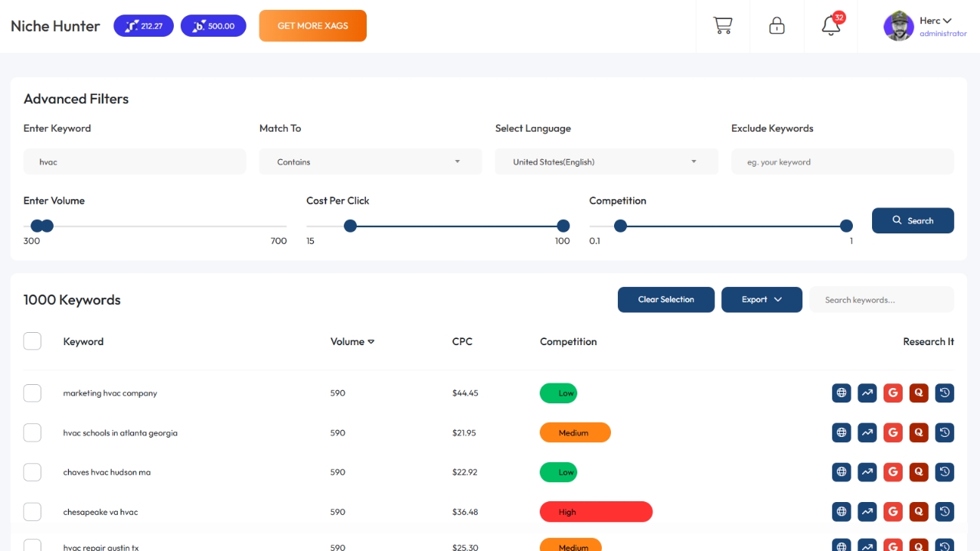Click the $44.45 CPC value
The image size is (980, 551).
coord(465,393)
